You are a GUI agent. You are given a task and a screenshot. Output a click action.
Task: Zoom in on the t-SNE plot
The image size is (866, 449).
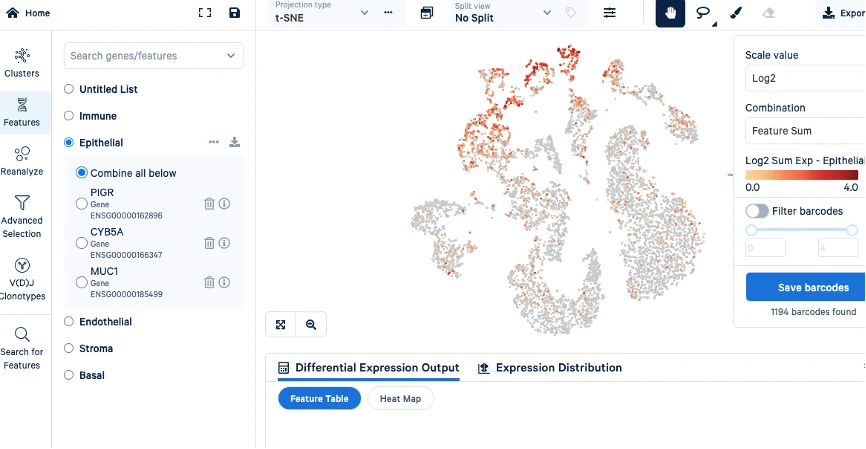click(311, 324)
